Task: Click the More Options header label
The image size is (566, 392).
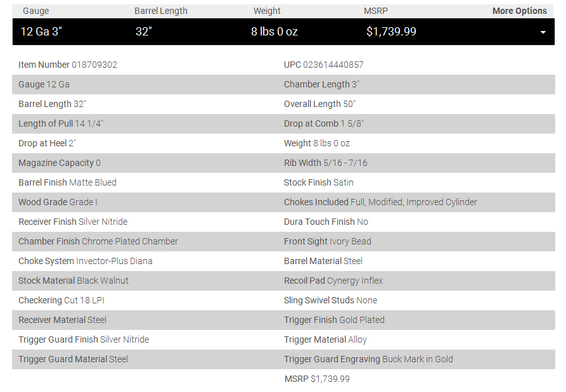Action: [x=520, y=11]
